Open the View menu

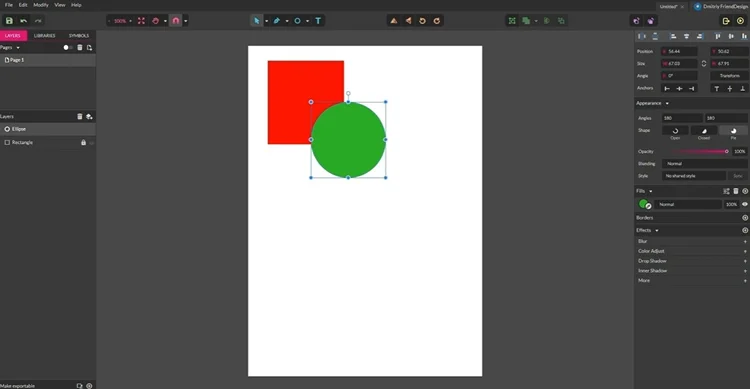(x=60, y=5)
